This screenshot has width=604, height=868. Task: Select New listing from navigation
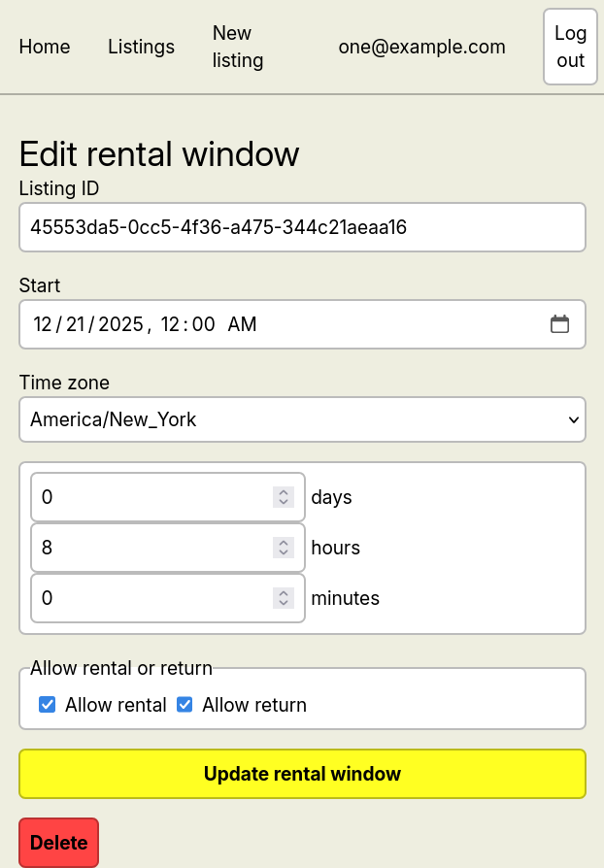[237, 47]
